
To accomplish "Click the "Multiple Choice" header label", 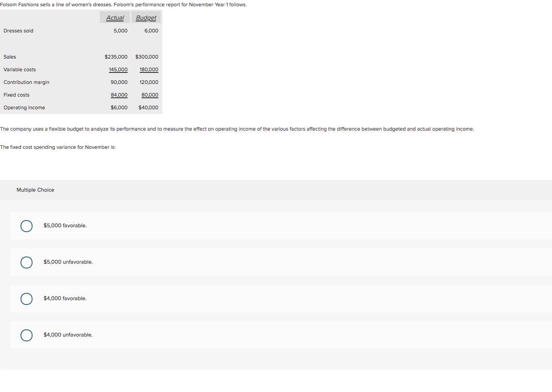I will coord(35,190).
